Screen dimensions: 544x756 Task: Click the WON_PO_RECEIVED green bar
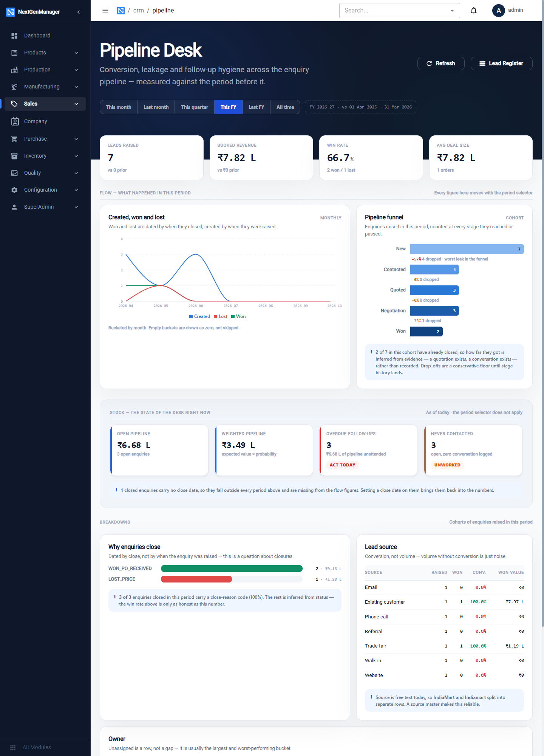(x=232, y=569)
